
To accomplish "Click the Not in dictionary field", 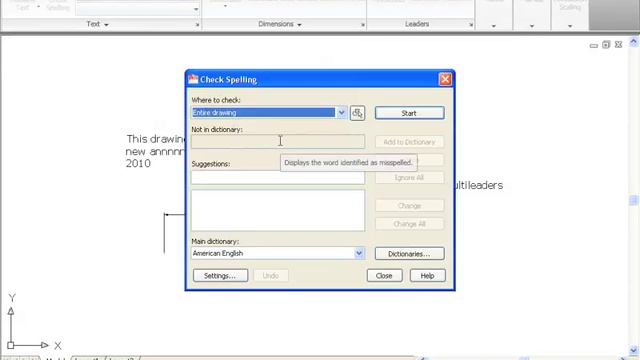I will (278, 142).
